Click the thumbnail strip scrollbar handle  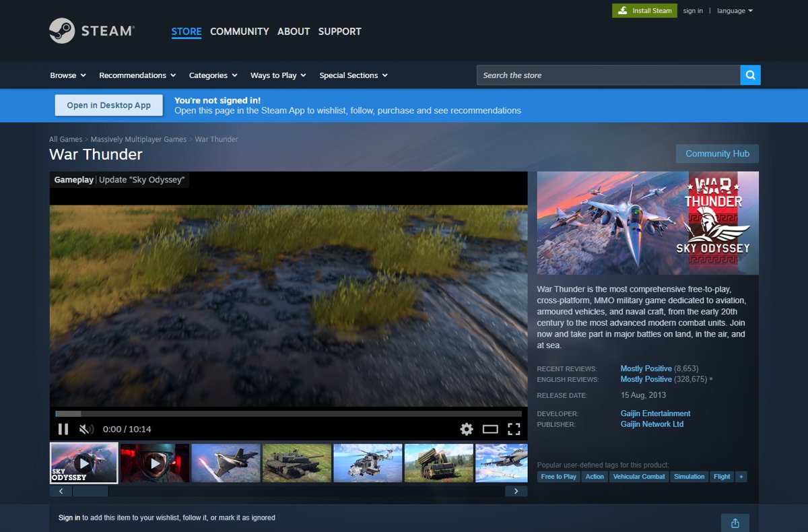pos(90,491)
